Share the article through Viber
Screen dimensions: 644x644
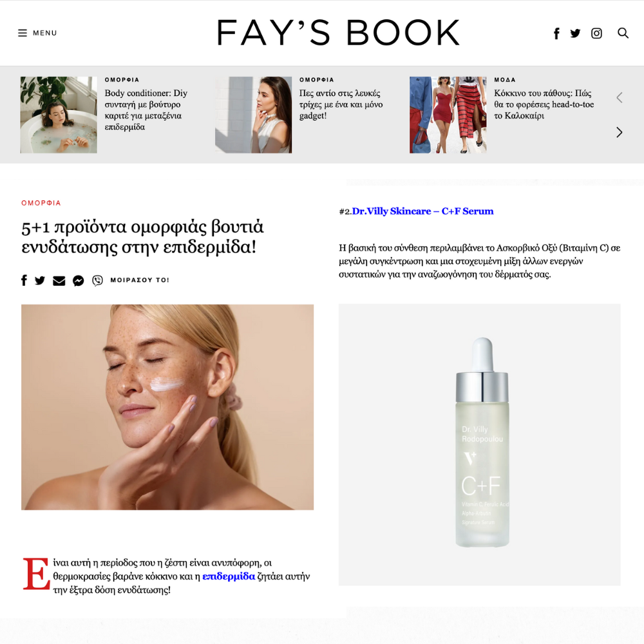click(x=97, y=281)
